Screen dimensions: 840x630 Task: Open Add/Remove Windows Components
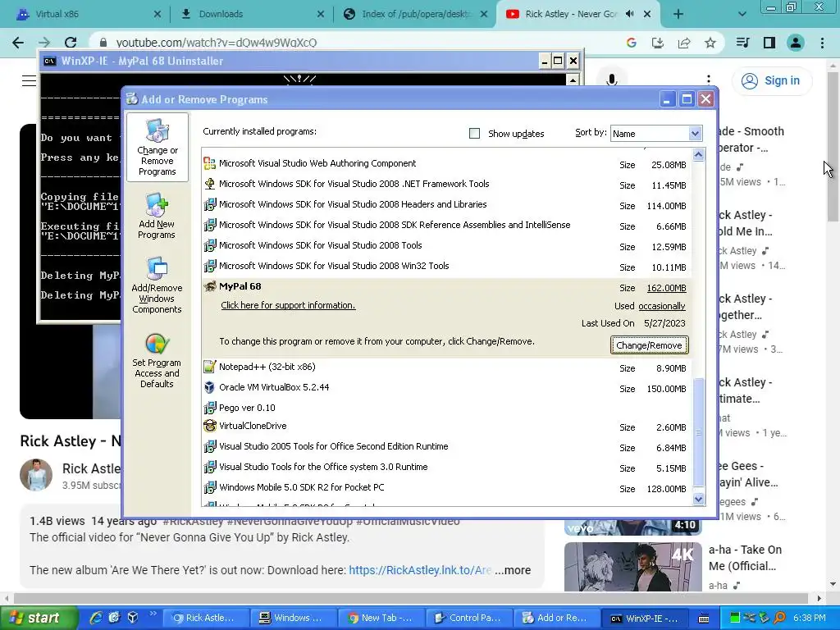[157, 285]
